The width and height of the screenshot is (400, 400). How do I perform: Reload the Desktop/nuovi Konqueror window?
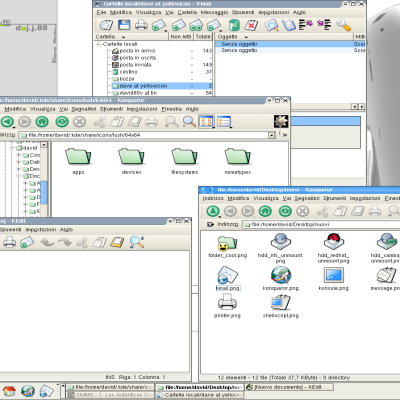click(x=285, y=211)
